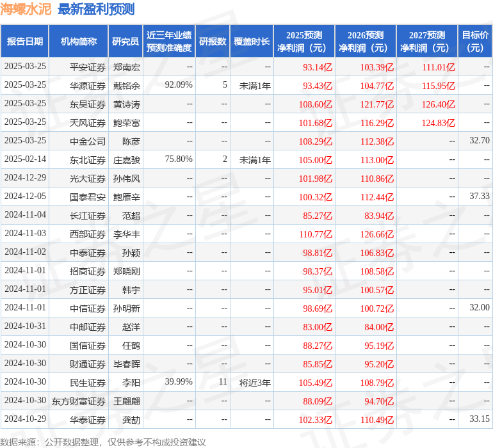
Task: Click researcher name 孙明新
Action: [127, 308]
